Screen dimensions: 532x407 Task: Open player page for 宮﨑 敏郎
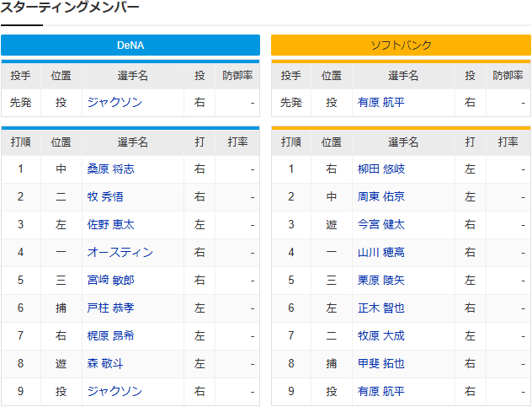coord(110,281)
